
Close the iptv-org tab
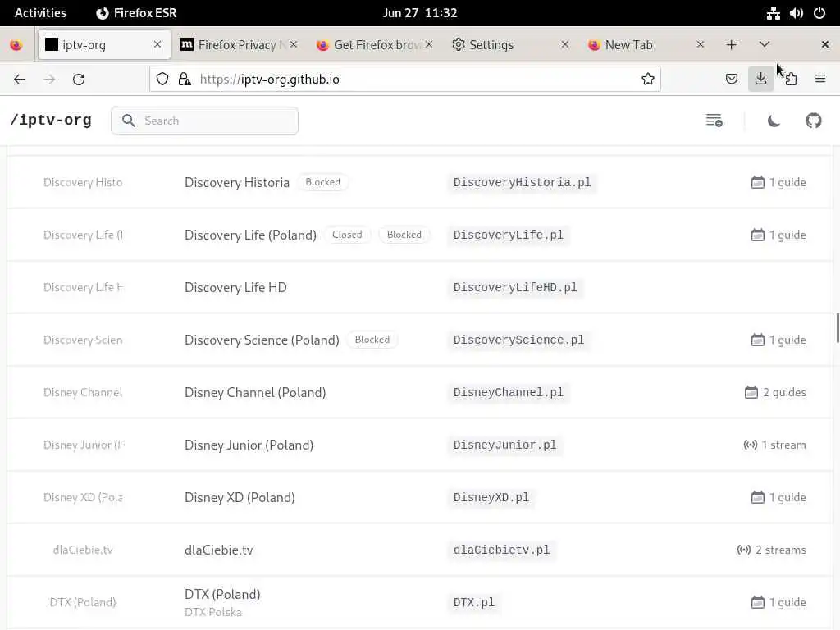tap(157, 45)
